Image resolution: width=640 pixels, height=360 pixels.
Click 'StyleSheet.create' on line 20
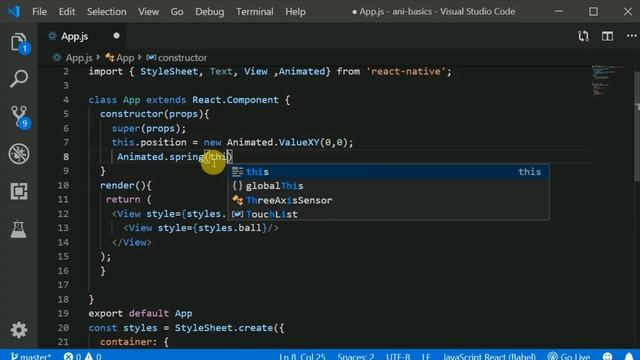tap(224, 328)
